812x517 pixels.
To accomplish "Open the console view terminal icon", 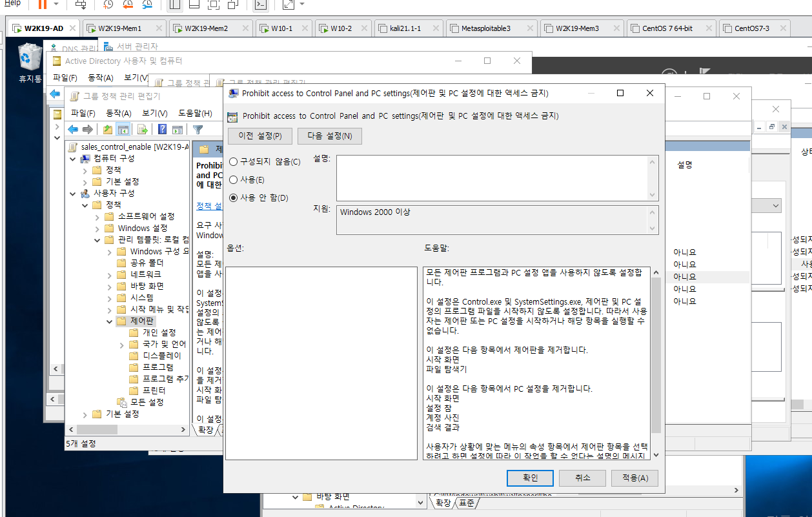I will pyautogui.click(x=260, y=5).
